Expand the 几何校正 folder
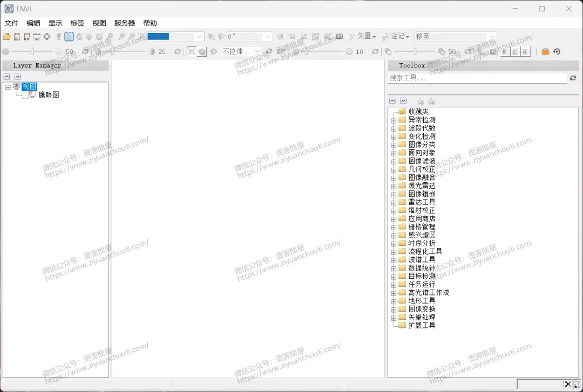This screenshot has width=583, height=392. (394, 170)
